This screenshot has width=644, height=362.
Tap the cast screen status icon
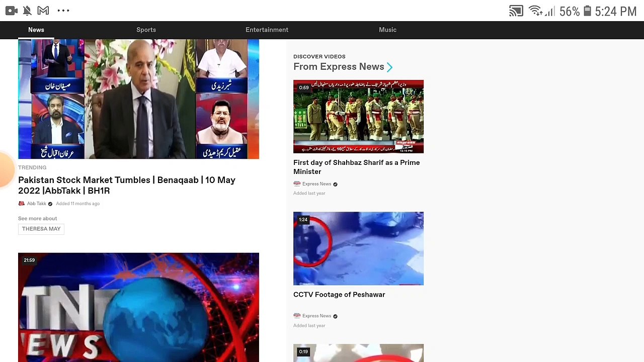[516, 11]
